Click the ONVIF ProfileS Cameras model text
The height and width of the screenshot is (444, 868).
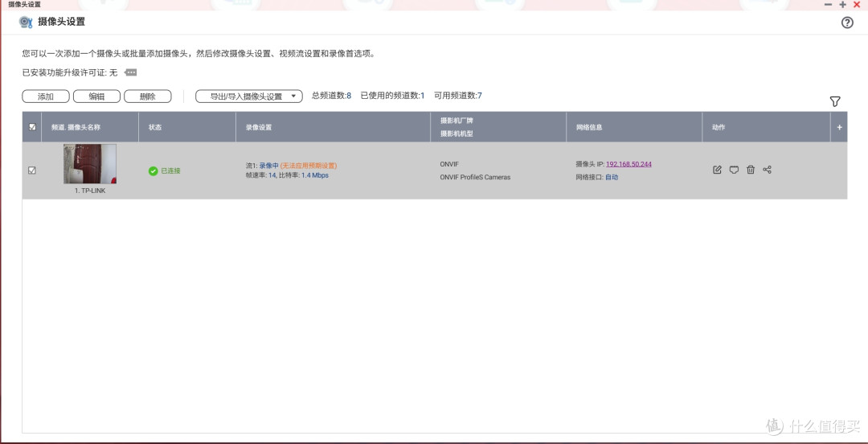[x=476, y=178]
